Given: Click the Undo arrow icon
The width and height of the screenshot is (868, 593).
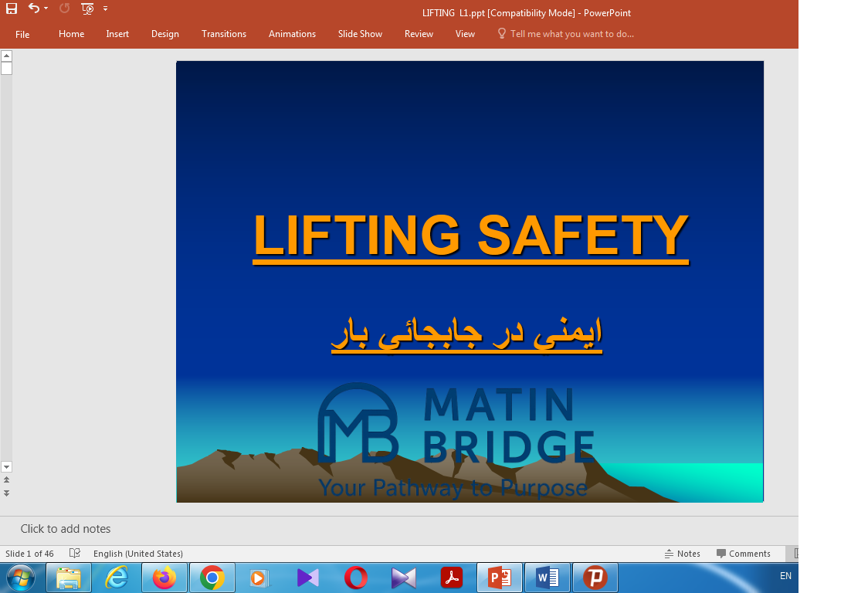Looking at the screenshot, I should coord(33,8).
